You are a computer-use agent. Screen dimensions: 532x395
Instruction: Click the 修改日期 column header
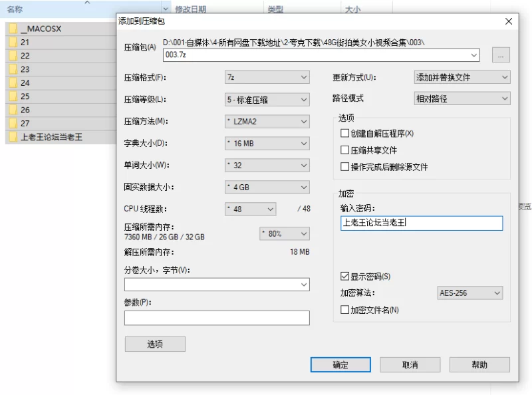pyautogui.click(x=191, y=9)
